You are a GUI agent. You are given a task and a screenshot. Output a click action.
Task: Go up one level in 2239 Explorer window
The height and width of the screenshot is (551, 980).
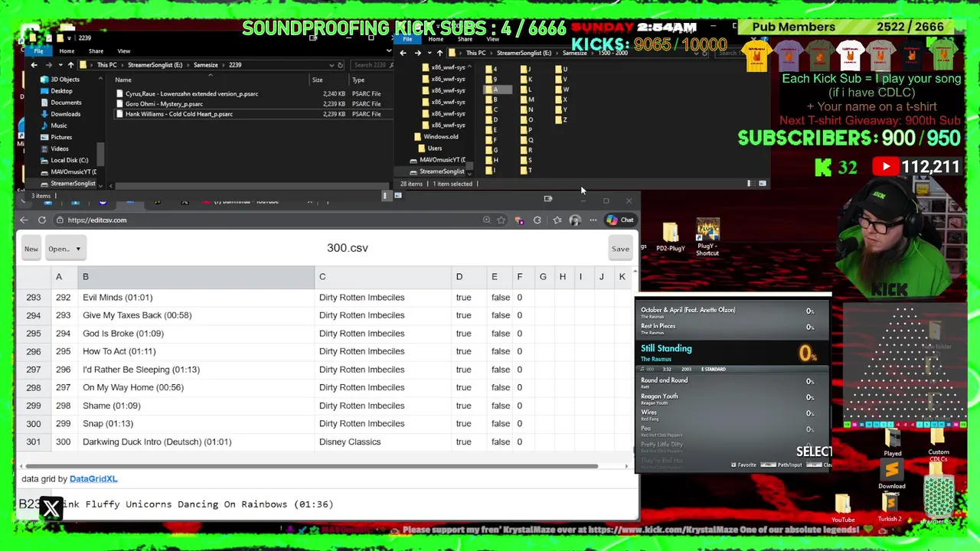click(70, 65)
